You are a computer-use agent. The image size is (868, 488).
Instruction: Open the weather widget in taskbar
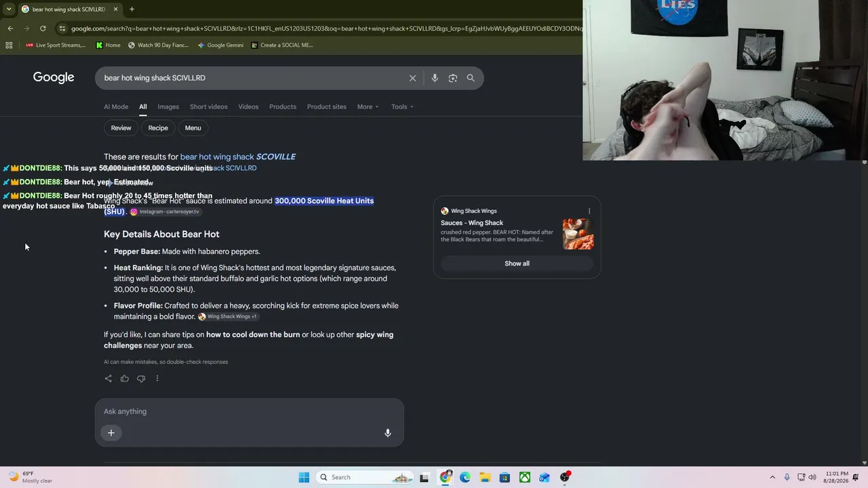31,477
